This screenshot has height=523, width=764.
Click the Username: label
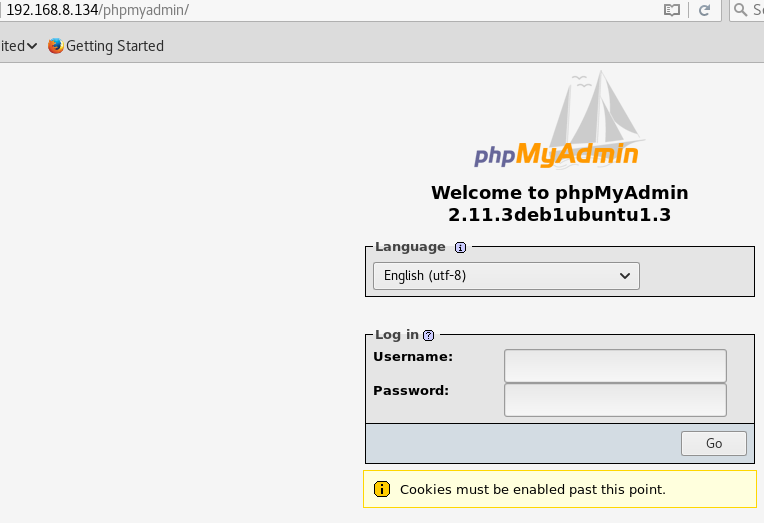[x=413, y=357]
